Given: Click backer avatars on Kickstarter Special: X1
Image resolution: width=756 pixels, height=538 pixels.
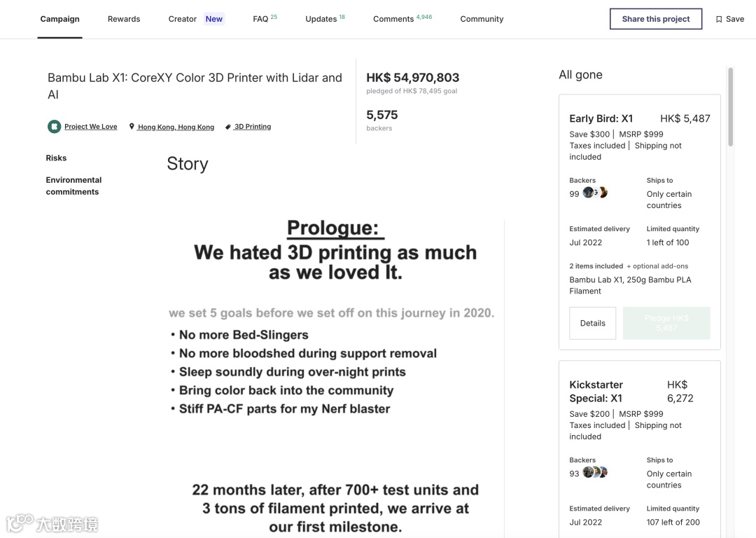Looking at the screenshot, I should pos(596,472).
